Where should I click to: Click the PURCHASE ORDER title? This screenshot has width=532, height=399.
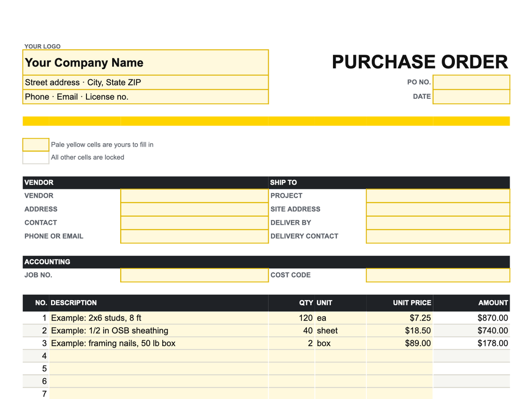click(420, 62)
